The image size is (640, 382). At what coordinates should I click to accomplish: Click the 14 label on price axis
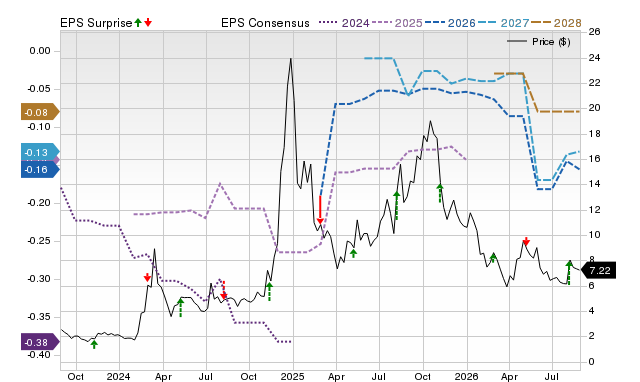pos(595,184)
